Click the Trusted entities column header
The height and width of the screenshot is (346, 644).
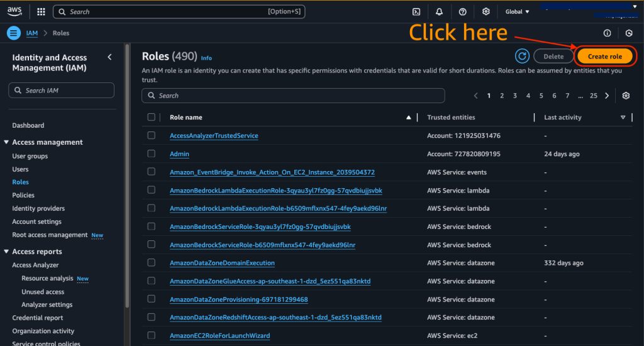pos(451,118)
